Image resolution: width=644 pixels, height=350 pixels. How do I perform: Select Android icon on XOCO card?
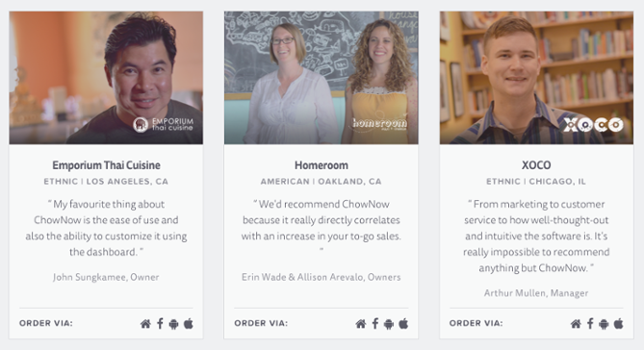pyautogui.click(x=604, y=324)
